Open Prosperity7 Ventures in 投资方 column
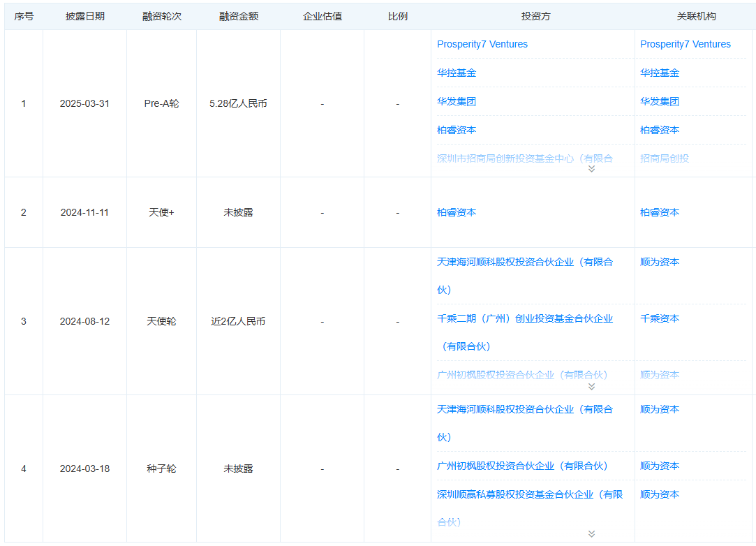This screenshot has width=756, height=546. [482, 44]
